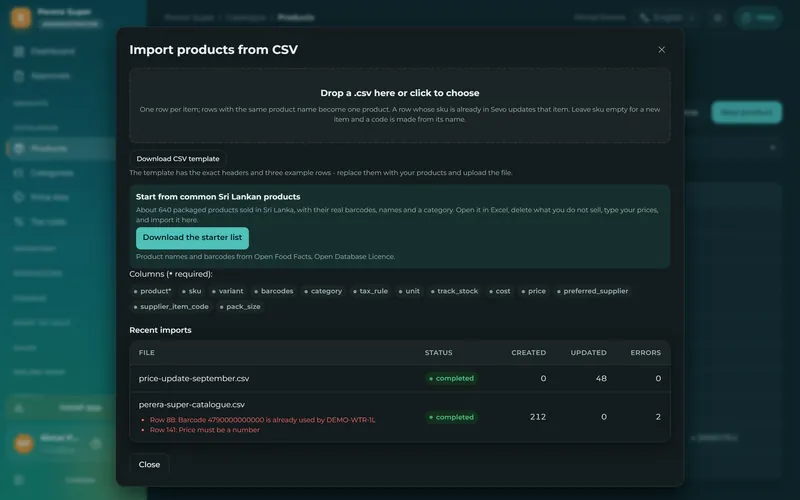Click the Row 141 price error message
The height and width of the screenshot is (500, 800).
205,430
